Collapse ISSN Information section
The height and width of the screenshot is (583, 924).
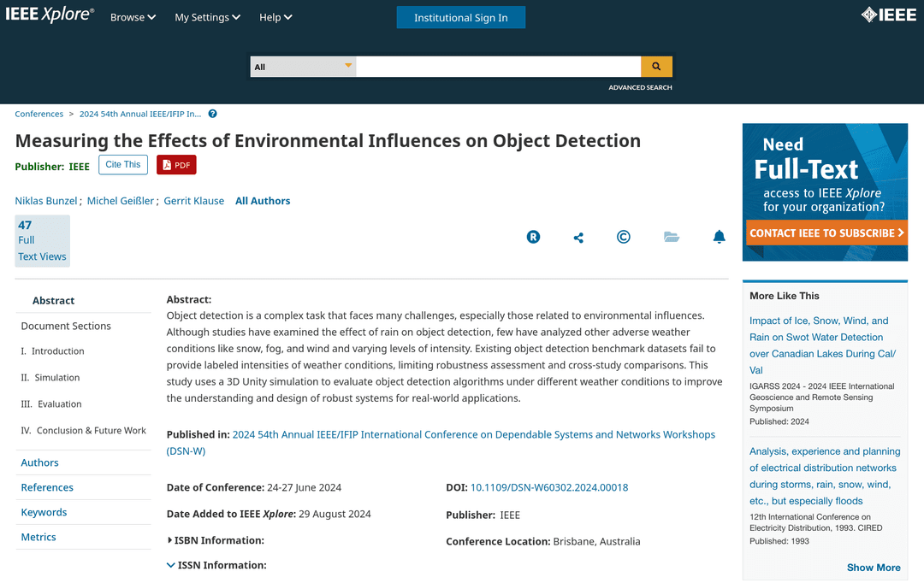coord(216,565)
